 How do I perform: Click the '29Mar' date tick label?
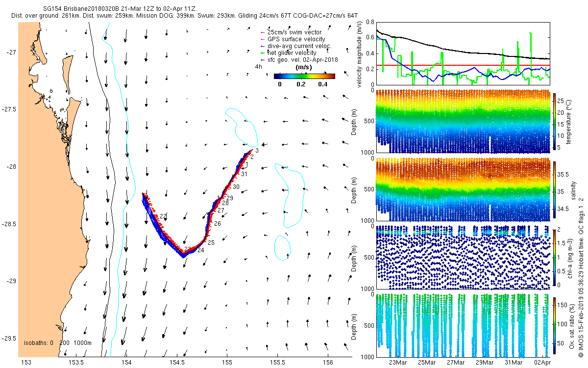click(x=485, y=362)
